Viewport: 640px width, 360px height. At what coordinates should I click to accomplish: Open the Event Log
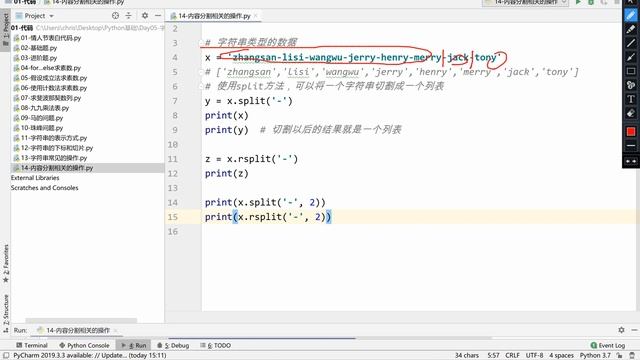[x=608, y=345]
